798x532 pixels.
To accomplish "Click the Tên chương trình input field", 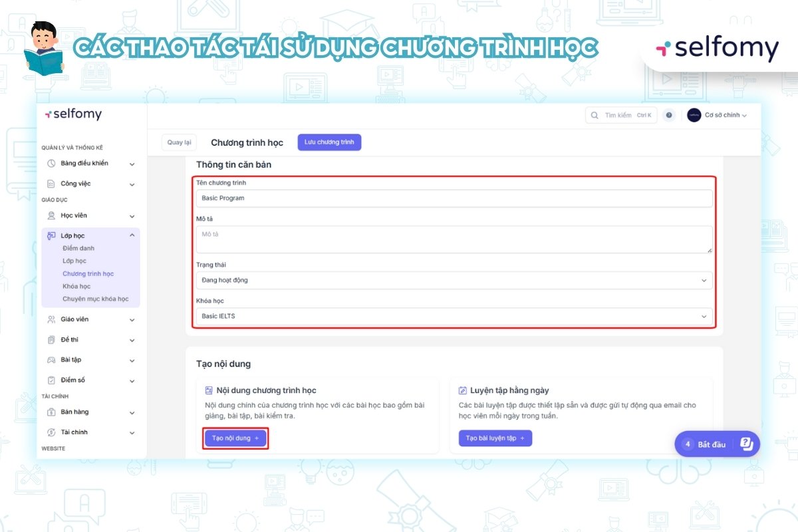I will click(x=454, y=198).
